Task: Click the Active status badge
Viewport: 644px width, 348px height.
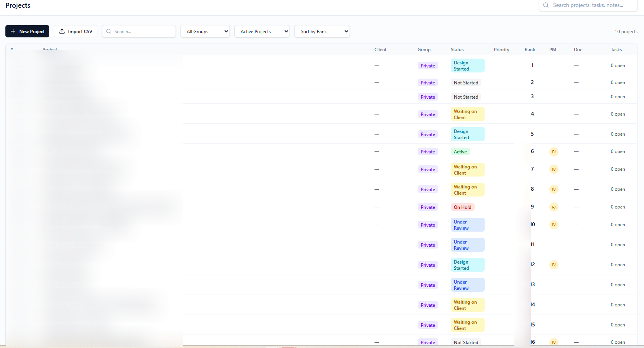Action: (x=460, y=151)
